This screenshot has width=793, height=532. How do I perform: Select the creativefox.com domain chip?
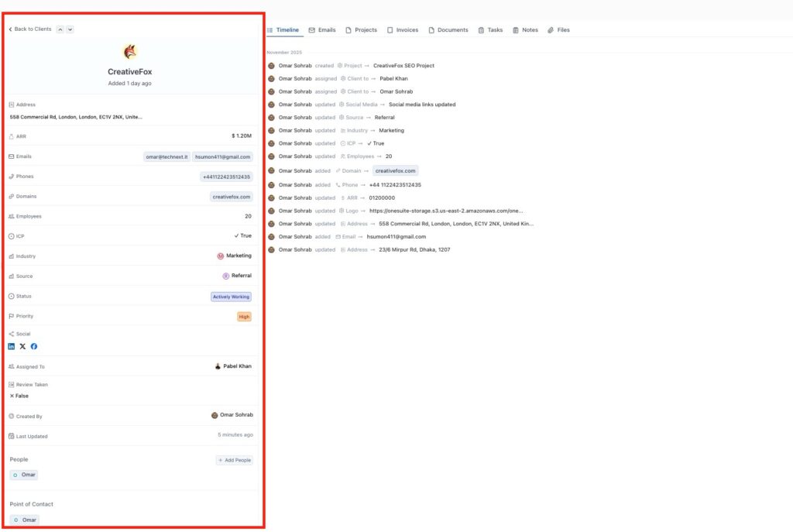(232, 196)
